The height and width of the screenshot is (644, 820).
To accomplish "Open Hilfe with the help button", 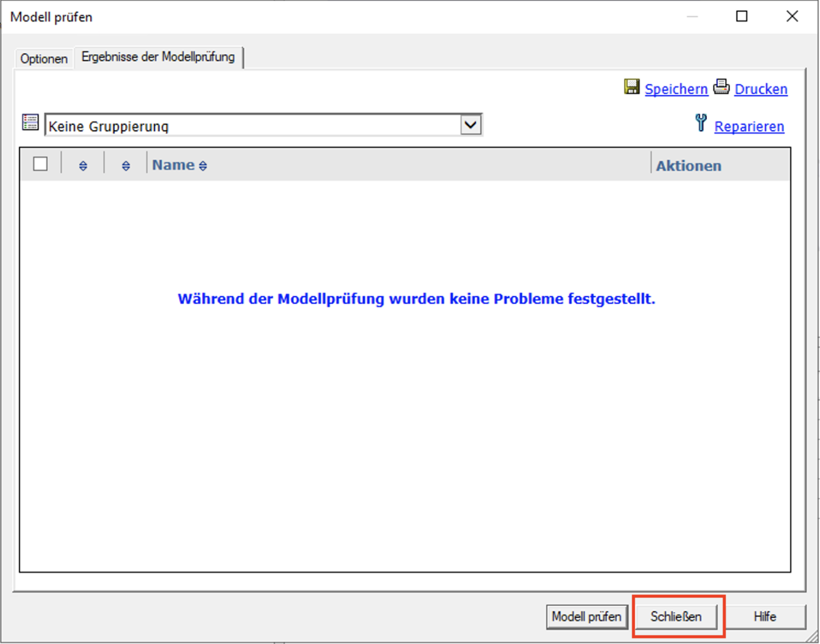I will [x=765, y=617].
